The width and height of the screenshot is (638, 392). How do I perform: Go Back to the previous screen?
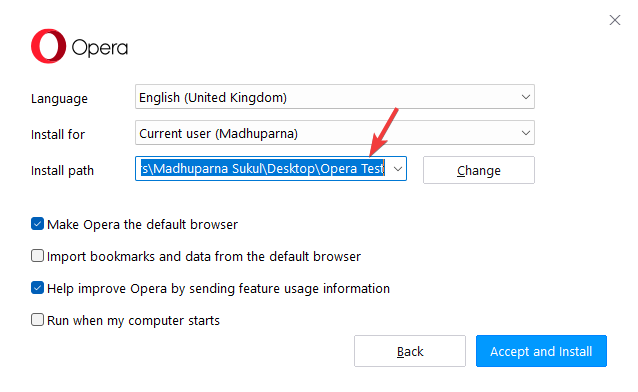(x=410, y=351)
